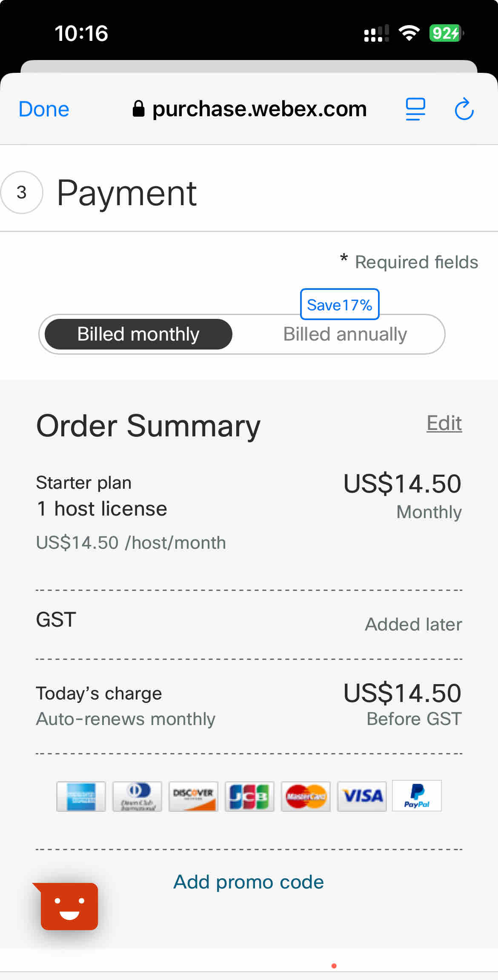Select the American Express card icon
The width and height of the screenshot is (498, 980).
click(x=81, y=796)
